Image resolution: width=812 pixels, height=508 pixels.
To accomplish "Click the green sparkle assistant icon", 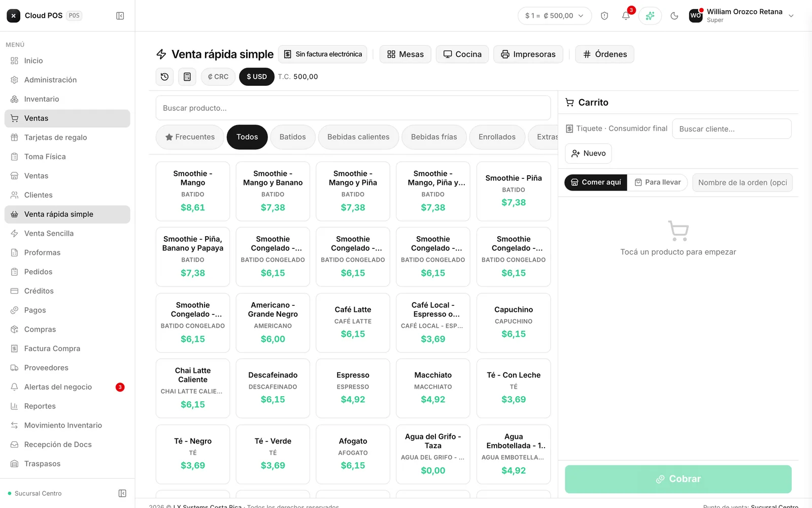I will (650, 16).
